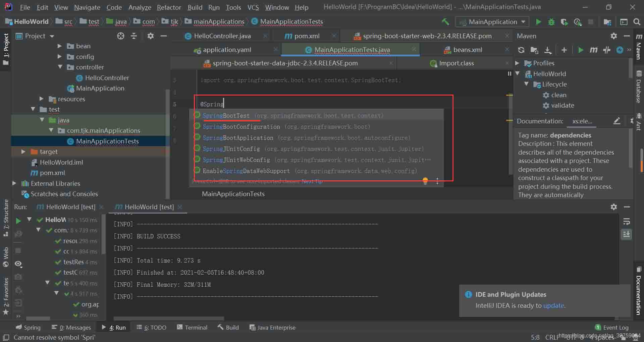
Task: Click locate file target icon in Project panel
Action: click(121, 36)
